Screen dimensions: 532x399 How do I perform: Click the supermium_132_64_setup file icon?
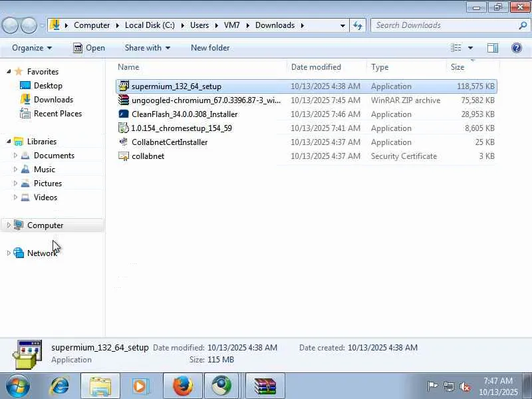pos(124,86)
